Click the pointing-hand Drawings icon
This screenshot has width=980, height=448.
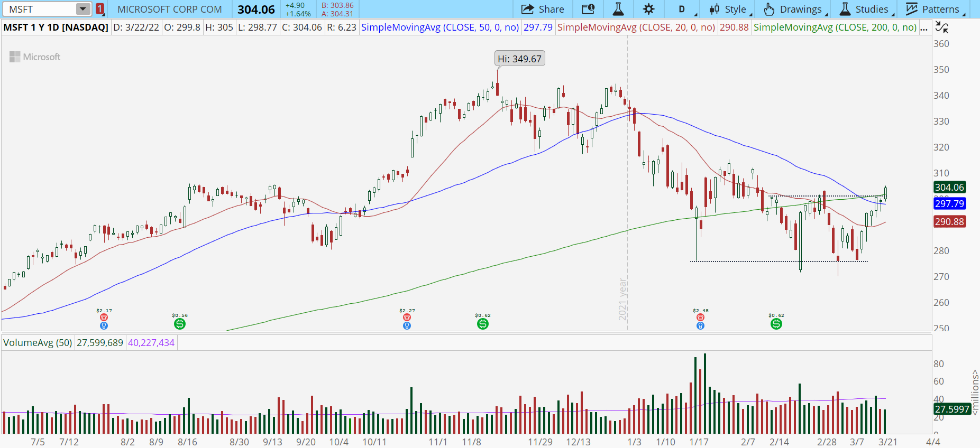pos(769,9)
